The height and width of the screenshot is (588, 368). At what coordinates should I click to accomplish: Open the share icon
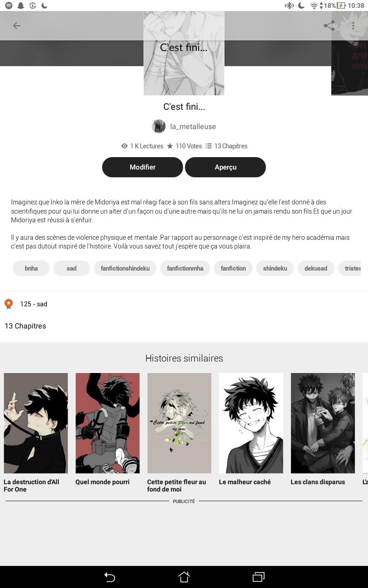329,26
